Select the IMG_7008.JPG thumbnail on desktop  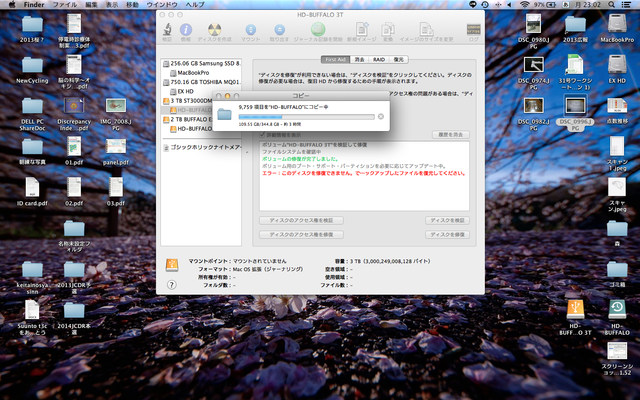click(116, 106)
